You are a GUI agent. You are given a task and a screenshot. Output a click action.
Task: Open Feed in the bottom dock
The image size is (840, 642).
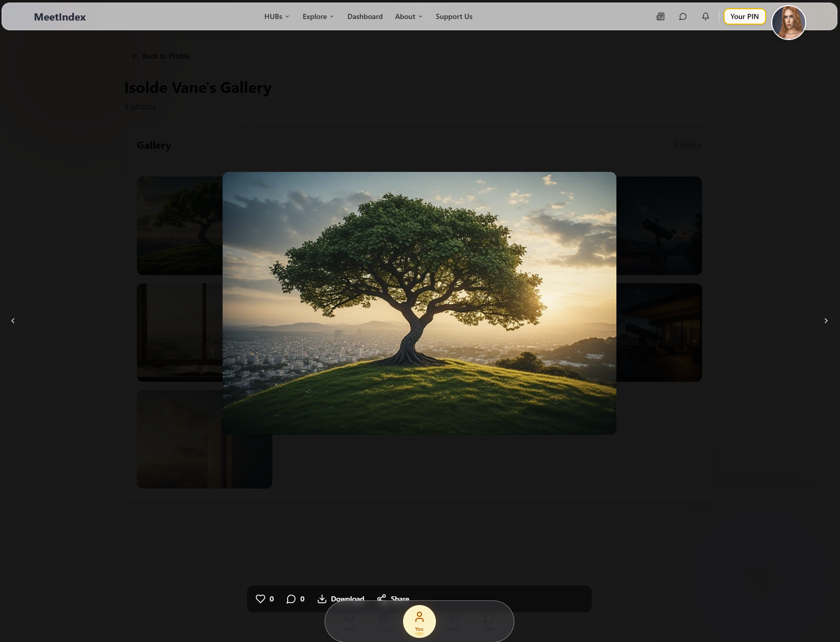[454, 621]
